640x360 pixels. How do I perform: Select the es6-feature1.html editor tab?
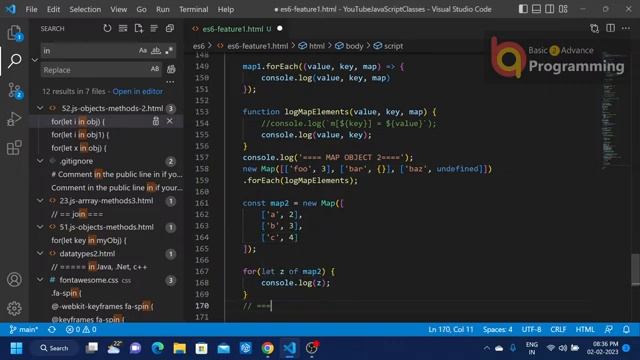[x=237, y=29]
